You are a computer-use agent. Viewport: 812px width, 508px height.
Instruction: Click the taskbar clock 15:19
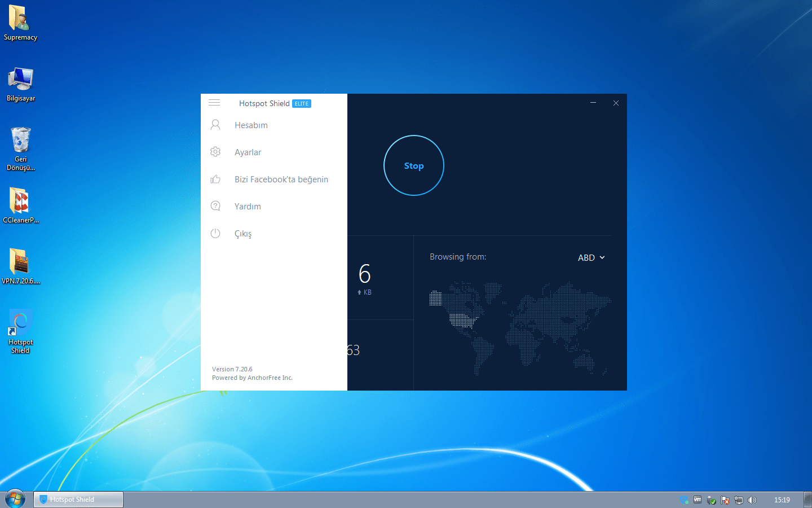[782, 500]
